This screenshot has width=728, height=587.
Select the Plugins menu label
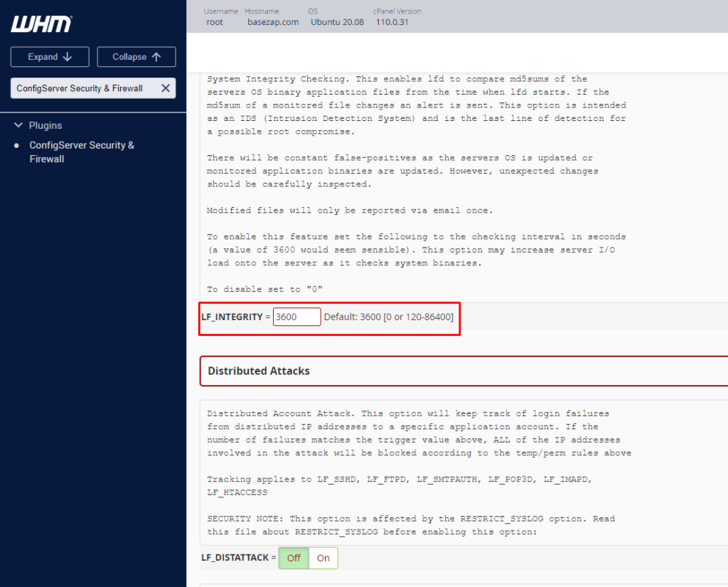tap(45, 125)
